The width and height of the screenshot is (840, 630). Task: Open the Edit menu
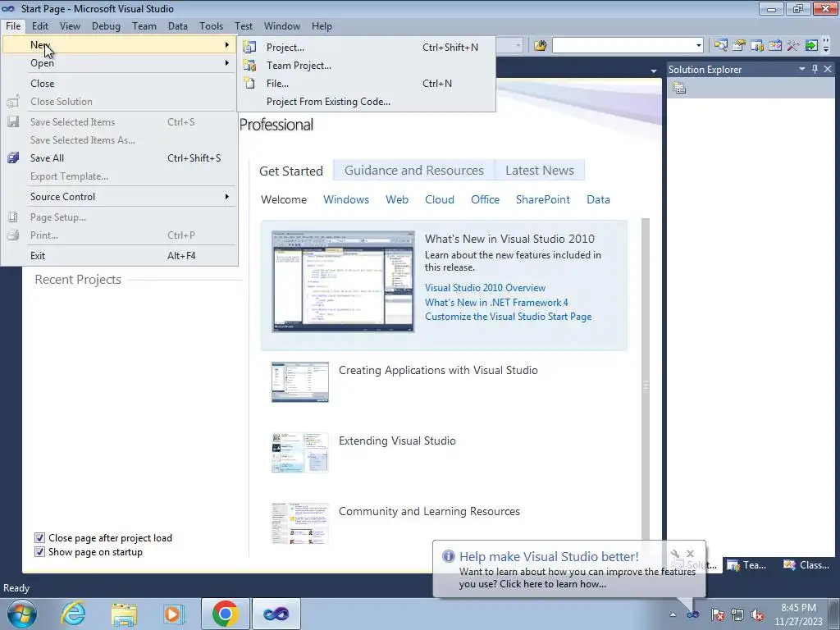[x=39, y=25]
